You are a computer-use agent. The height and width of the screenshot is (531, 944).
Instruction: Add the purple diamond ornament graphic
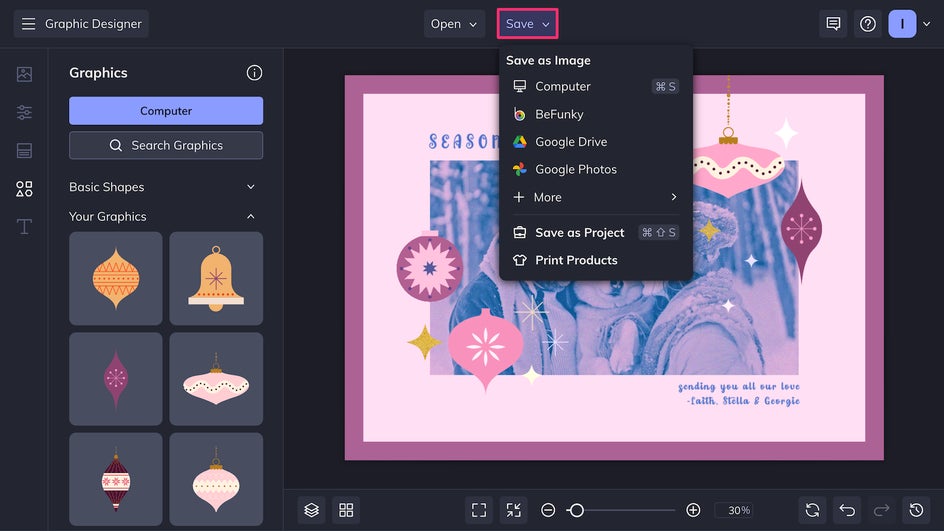(116, 379)
